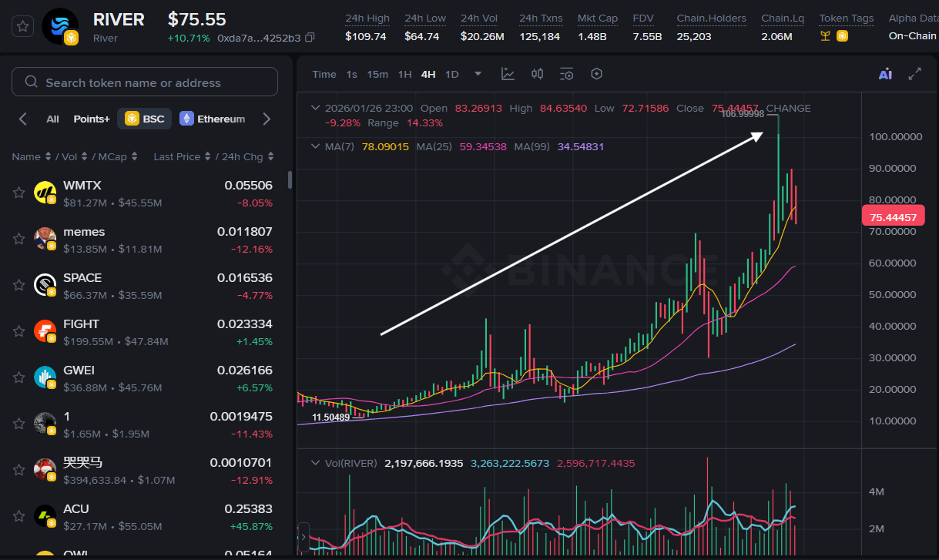Image resolution: width=939 pixels, height=560 pixels.
Task: Open the line chart type icon
Action: coord(508,74)
